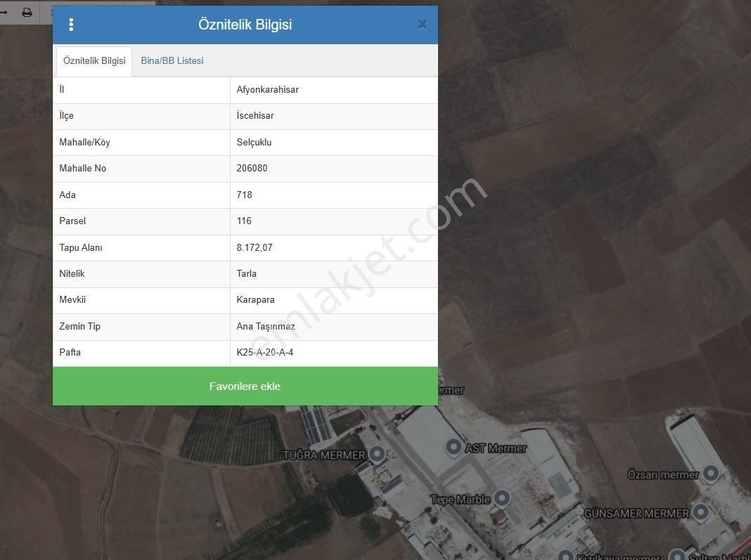Image resolution: width=751 pixels, height=560 pixels.
Task: Click the Özsarı mermer map pin
Action: coord(710,474)
